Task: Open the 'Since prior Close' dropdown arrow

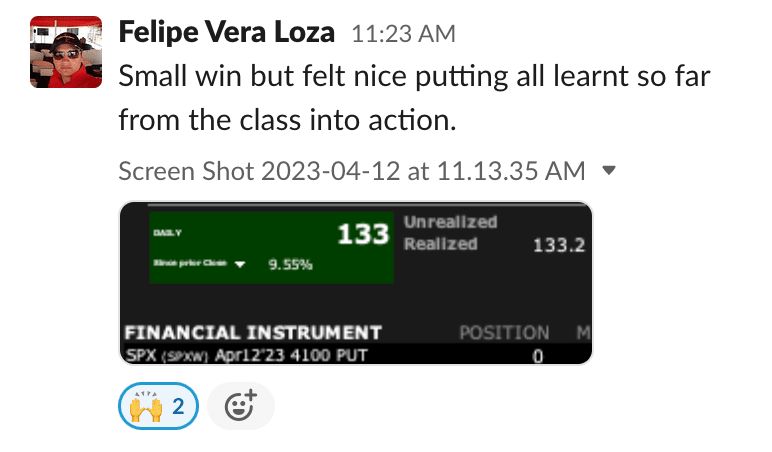Action: pos(240,265)
